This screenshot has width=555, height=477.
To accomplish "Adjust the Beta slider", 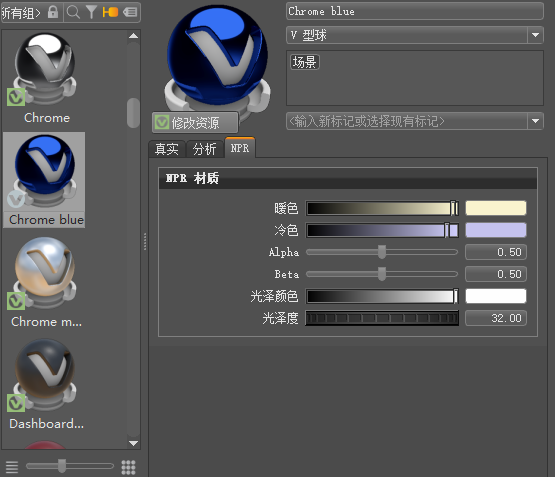I will tap(382, 274).
